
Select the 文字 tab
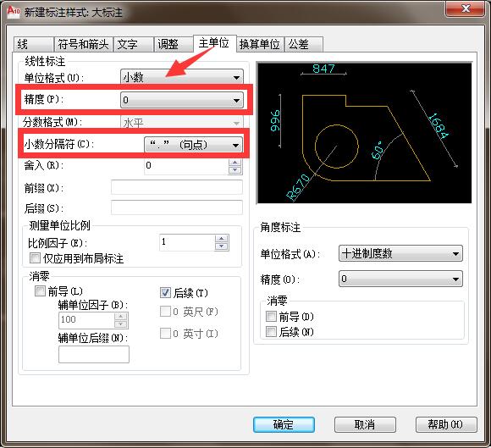133,44
